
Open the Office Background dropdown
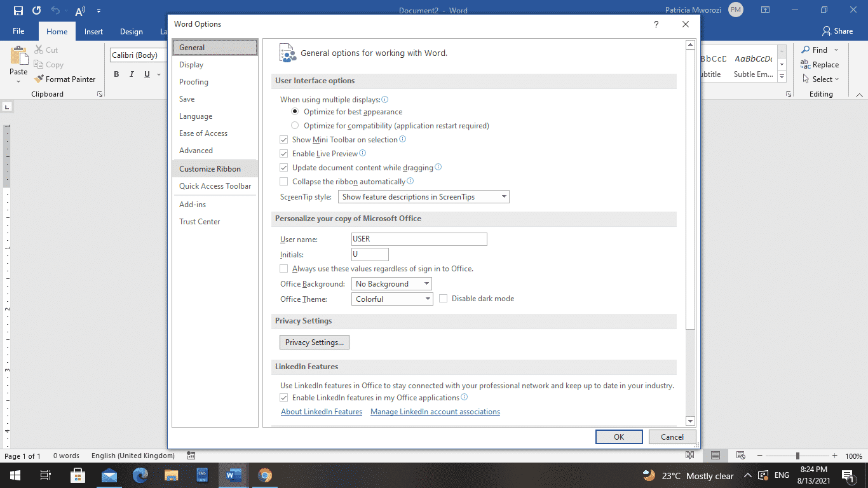pos(391,283)
